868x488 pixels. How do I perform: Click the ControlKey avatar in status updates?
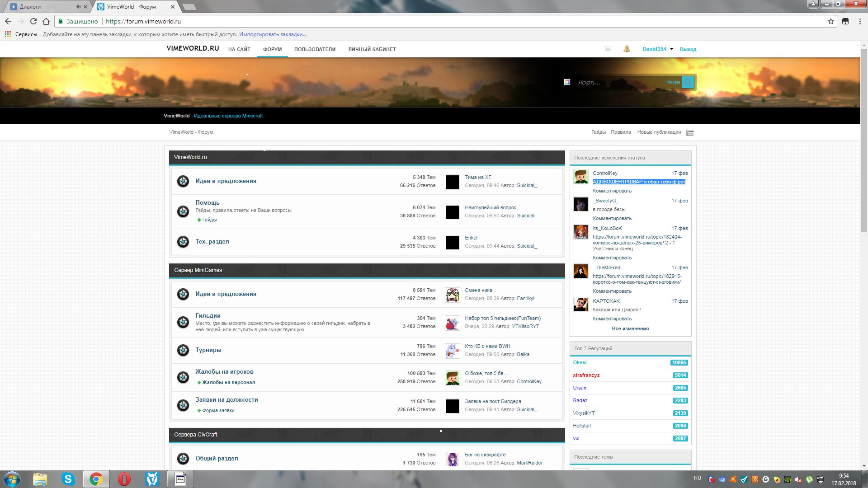coord(580,177)
